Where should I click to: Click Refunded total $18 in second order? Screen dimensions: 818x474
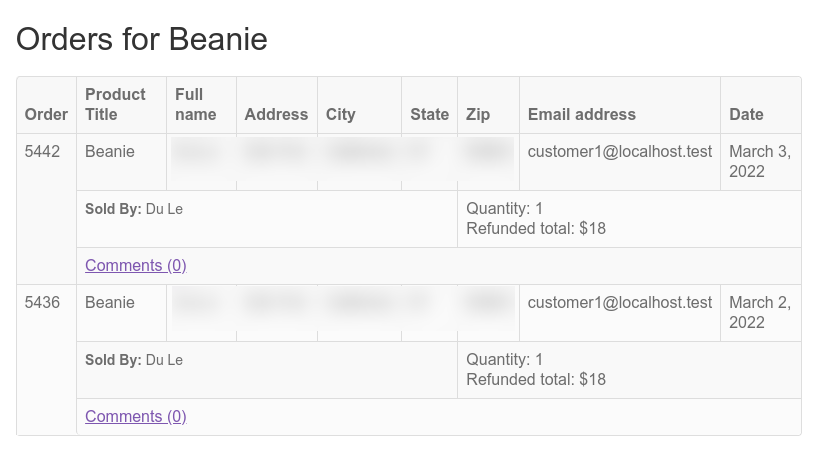[536, 380]
